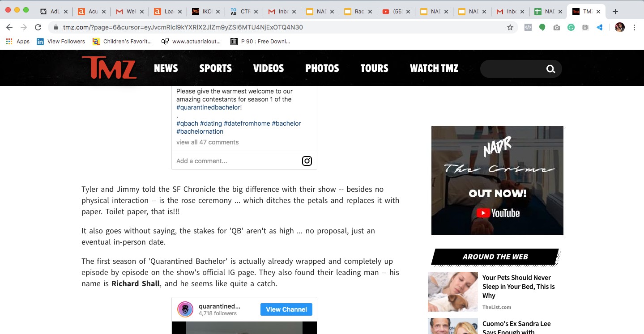Image resolution: width=644 pixels, height=334 pixels.
Task: Switch to the AdL tab
Action: click(50, 12)
